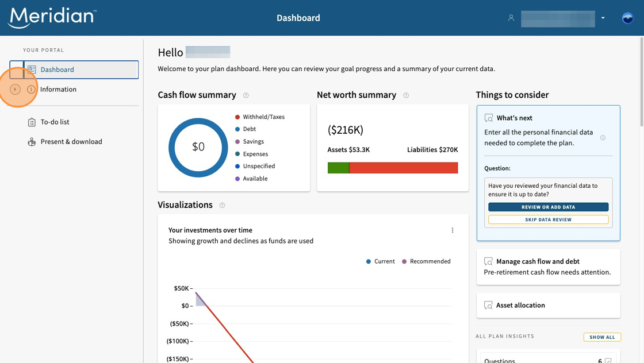Open To-do list in sidebar
Image resolution: width=644 pixels, height=363 pixels.
pos(55,122)
